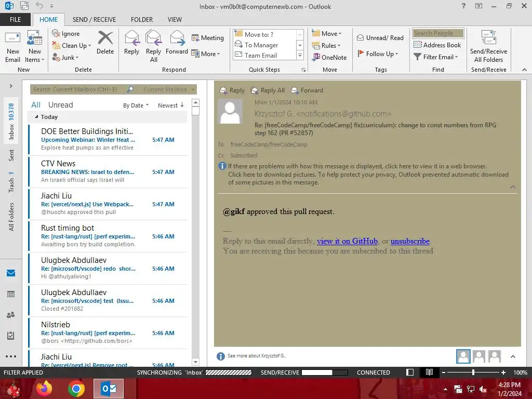Collapse the ribbon with the arrow
532x399 pixels.
[x=524, y=70]
